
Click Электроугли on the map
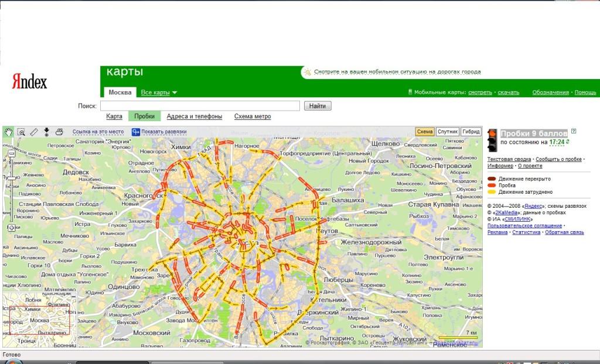[443, 257]
